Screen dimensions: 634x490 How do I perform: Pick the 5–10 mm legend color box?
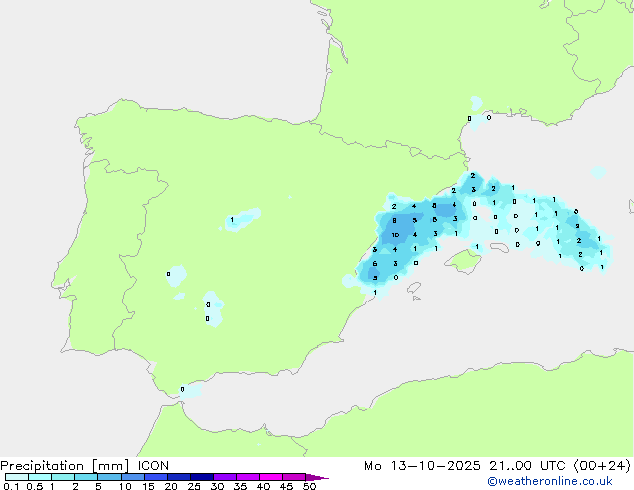pos(109,477)
